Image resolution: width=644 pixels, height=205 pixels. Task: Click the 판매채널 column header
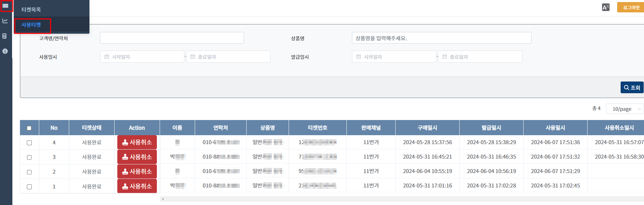(371, 128)
